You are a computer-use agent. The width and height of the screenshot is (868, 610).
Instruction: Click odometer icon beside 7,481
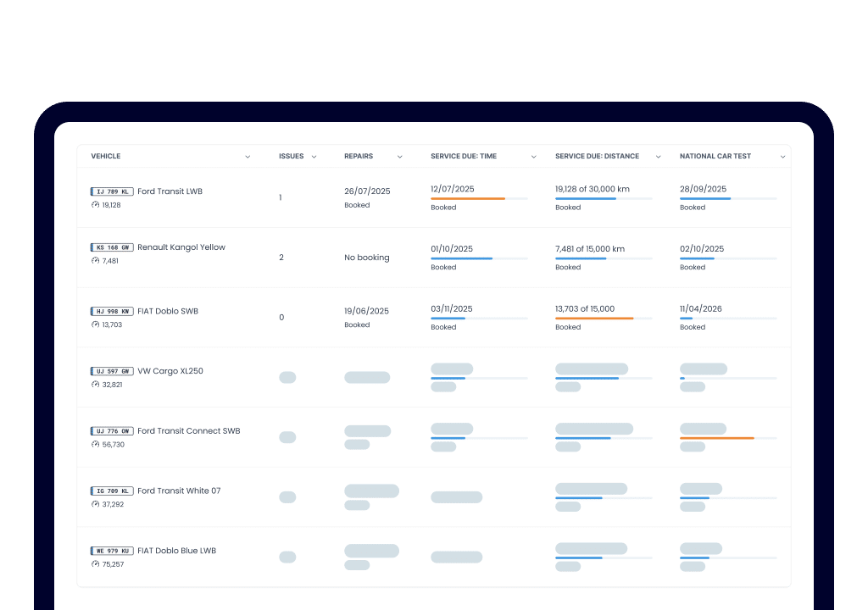(x=95, y=261)
